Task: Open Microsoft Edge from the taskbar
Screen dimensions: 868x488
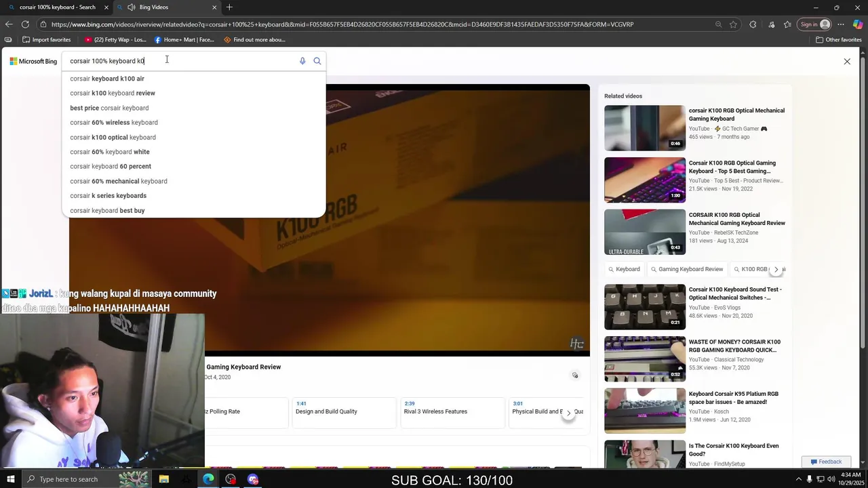Action: click(x=208, y=479)
